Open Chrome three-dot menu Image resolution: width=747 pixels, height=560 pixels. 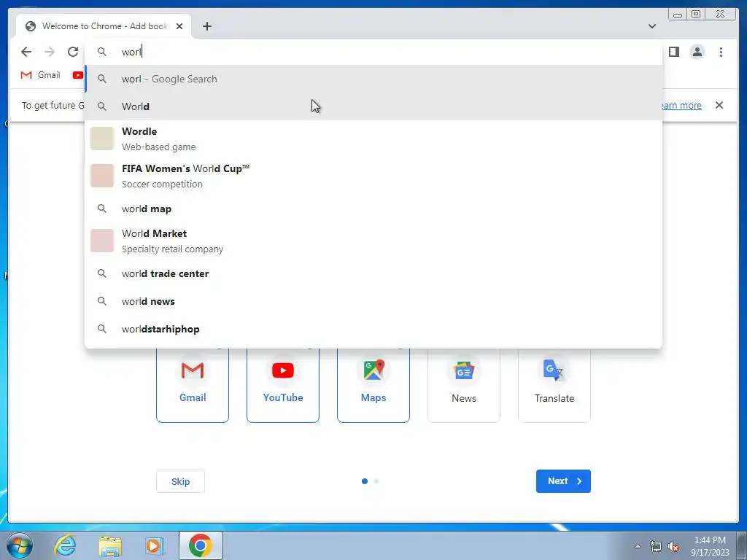pos(721,52)
